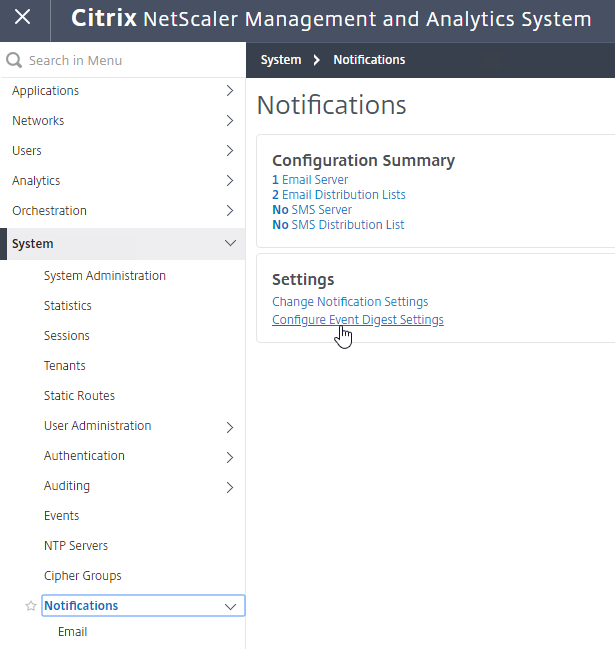This screenshot has width=615, height=649.
Task: Expand the Auditing chevron
Action: tap(230, 488)
